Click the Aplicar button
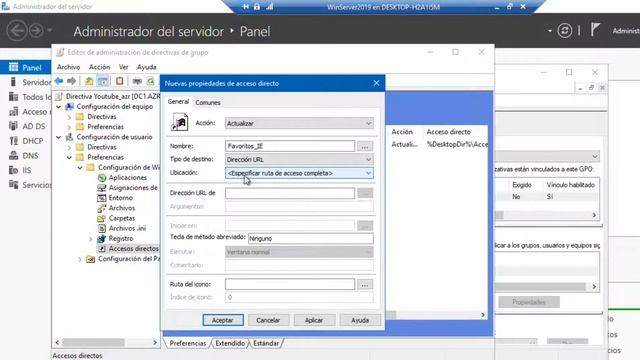Screen dimensions: 640x360 point(314,320)
